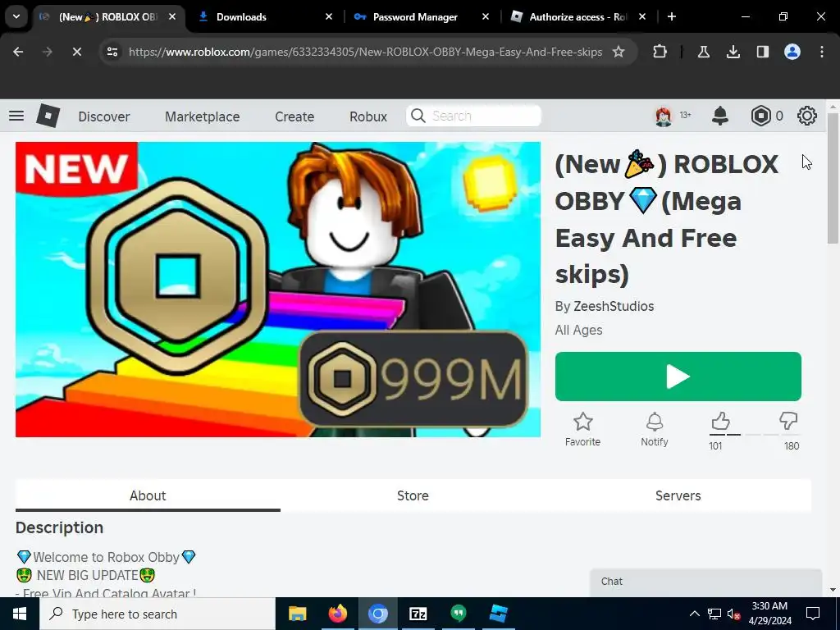Expand the tab search dropdown arrow

[16, 16]
